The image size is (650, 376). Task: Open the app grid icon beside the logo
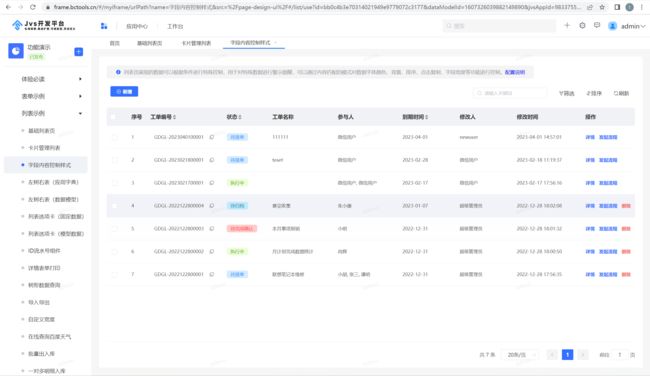coord(104,26)
